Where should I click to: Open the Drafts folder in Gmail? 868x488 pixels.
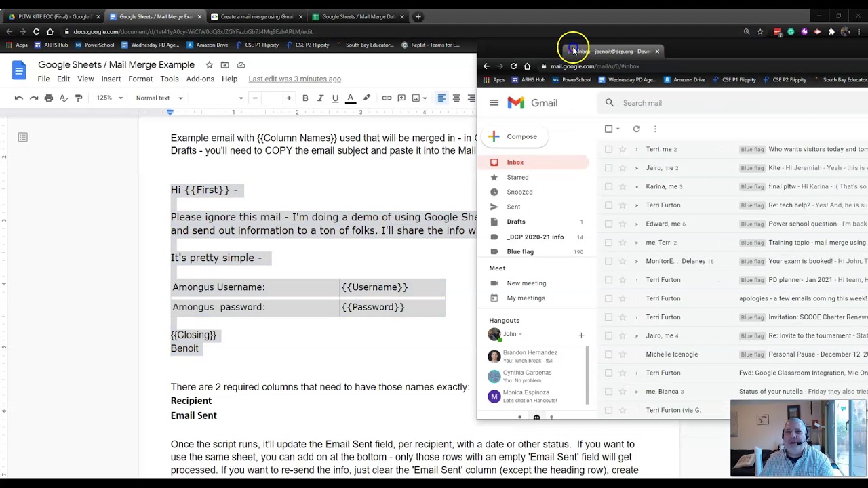[x=516, y=222]
